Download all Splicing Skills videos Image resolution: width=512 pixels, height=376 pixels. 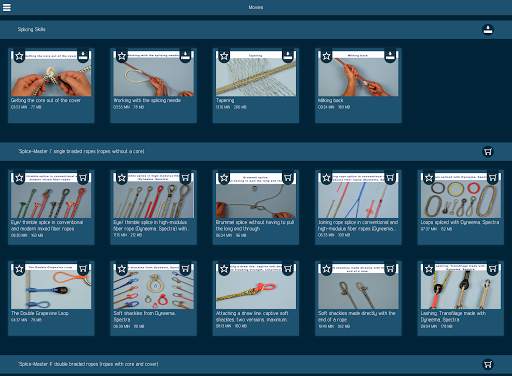488,30
